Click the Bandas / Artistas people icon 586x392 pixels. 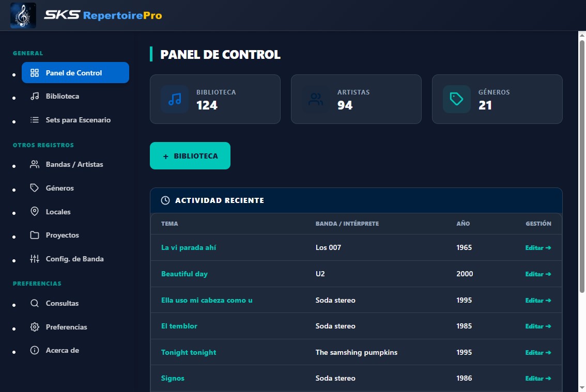click(34, 164)
